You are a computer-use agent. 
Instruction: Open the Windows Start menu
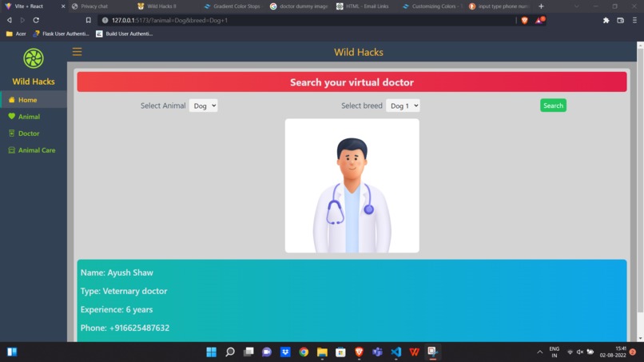coord(212,352)
